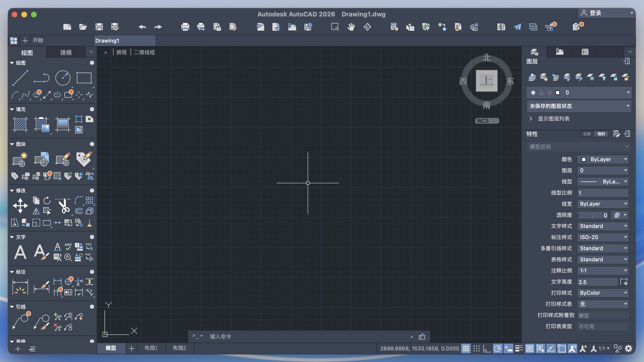Image resolution: width=644 pixels, height=362 pixels.
Task: Select the Line drawing tool
Action: click(x=20, y=78)
